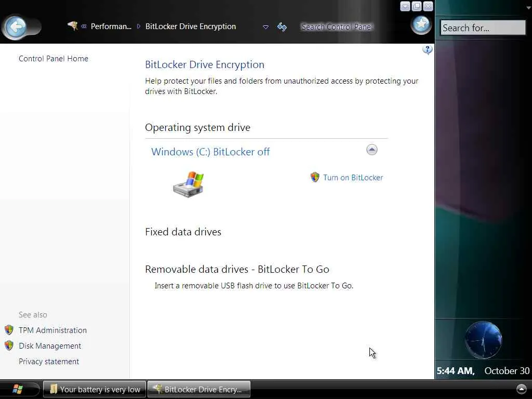Select BitLocker Drive Encryption breadcrumb

click(x=190, y=26)
